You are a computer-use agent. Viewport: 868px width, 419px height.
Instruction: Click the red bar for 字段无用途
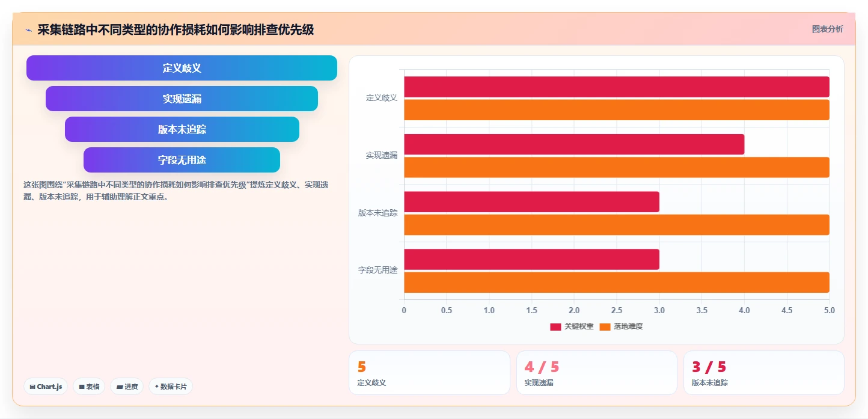(x=531, y=259)
